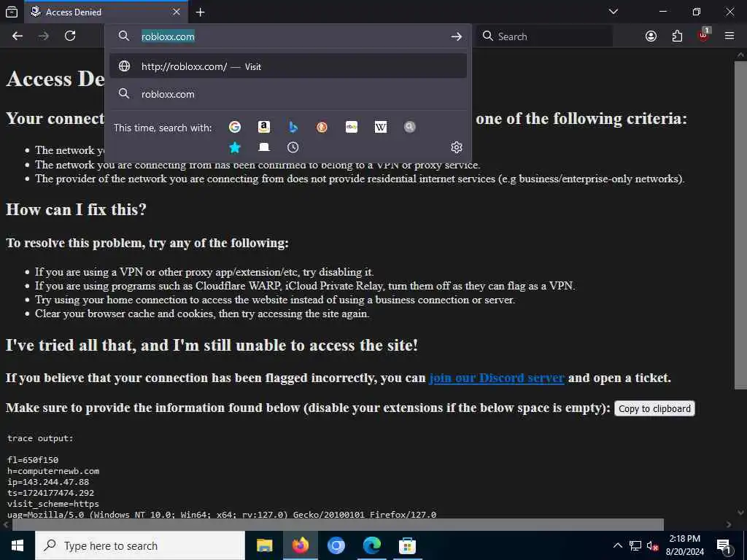Click the 'ts=1724177474.292' trace line
Image resolution: width=747 pixels, height=560 pixels.
click(50, 493)
